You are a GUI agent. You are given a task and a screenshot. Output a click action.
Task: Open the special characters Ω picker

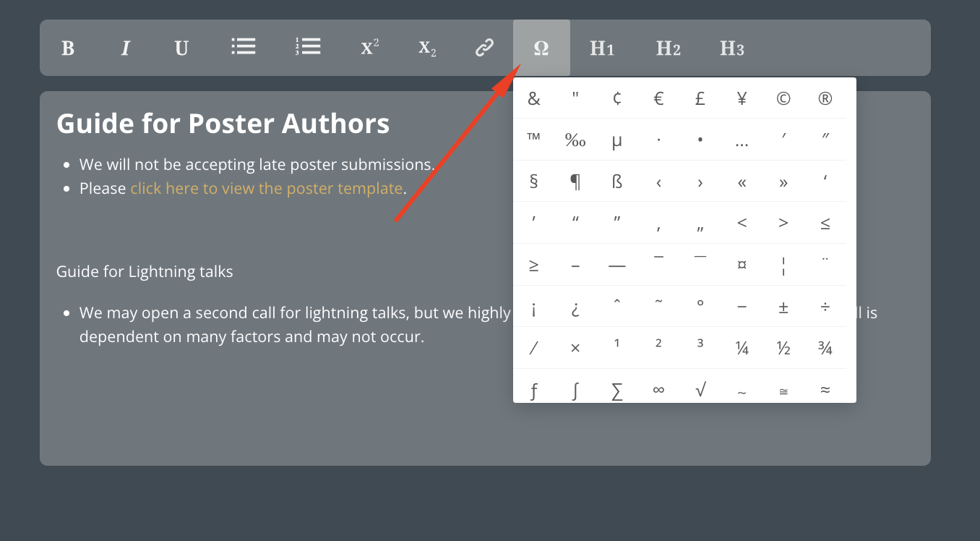[541, 48]
